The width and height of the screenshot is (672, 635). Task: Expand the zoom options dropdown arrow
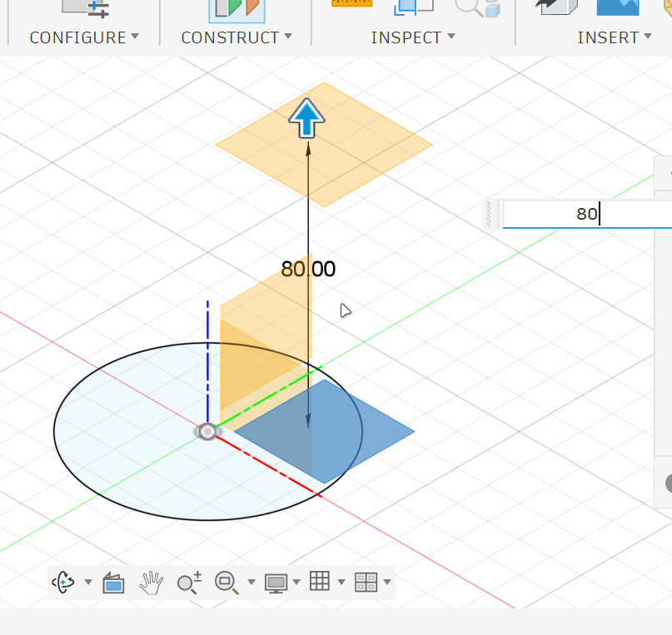(251, 582)
